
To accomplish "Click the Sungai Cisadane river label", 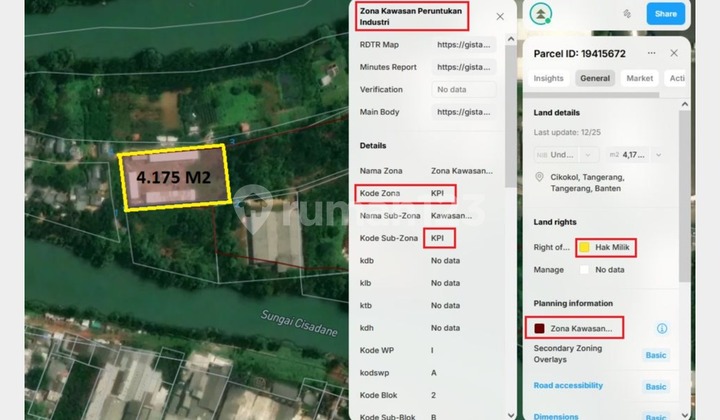I will click(299, 323).
